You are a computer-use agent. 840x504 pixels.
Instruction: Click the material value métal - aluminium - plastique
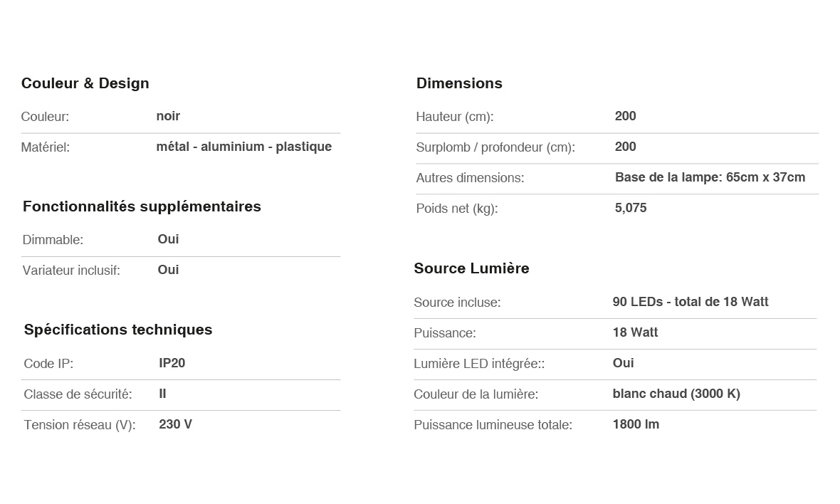(x=243, y=147)
